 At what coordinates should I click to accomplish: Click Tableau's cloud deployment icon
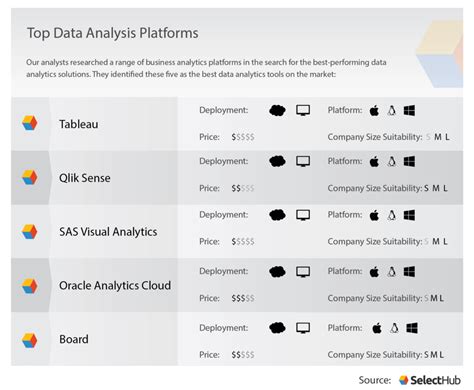coord(277,110)
